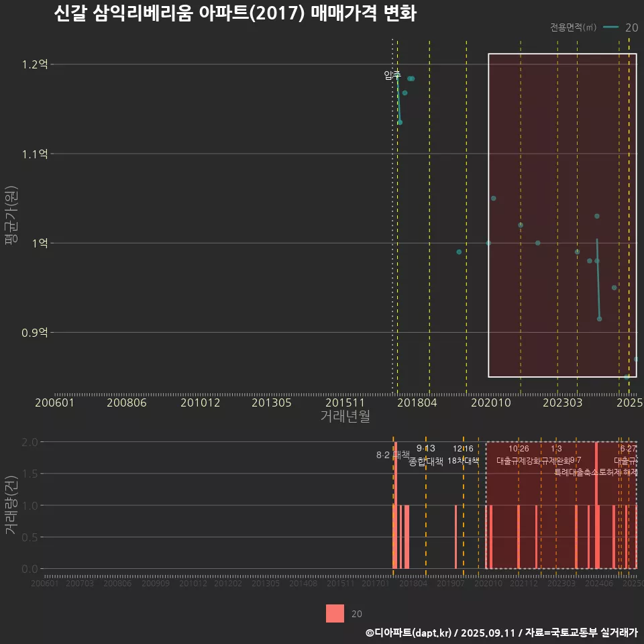Screen dimensions: 644x644
Task: Click the isolated data point just below 1억
Action: pyautogui.click(x=459, y=252)
